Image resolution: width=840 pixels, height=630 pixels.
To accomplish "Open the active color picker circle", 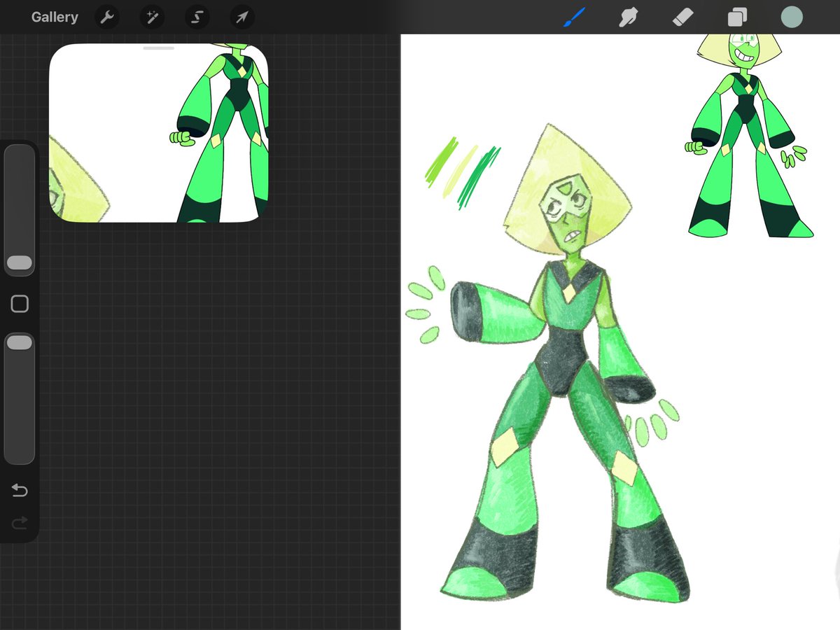I will coord(792,17).
